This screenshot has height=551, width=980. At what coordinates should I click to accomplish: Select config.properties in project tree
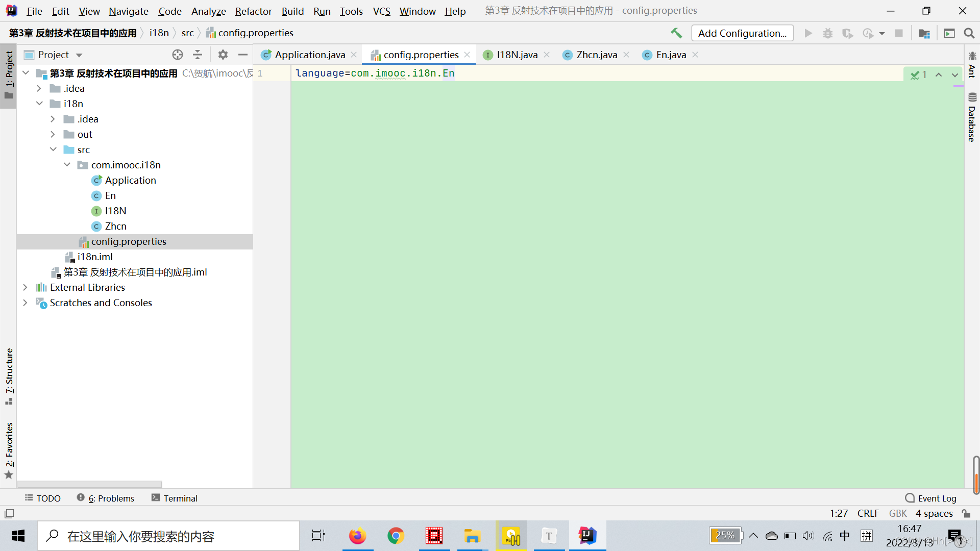click(129, 241)
